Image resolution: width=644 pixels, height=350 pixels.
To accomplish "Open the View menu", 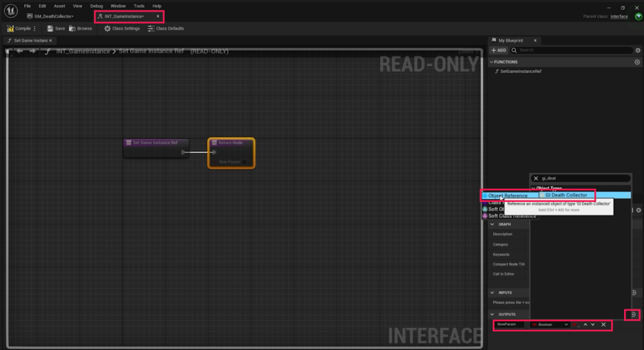I will coord(77,6).
